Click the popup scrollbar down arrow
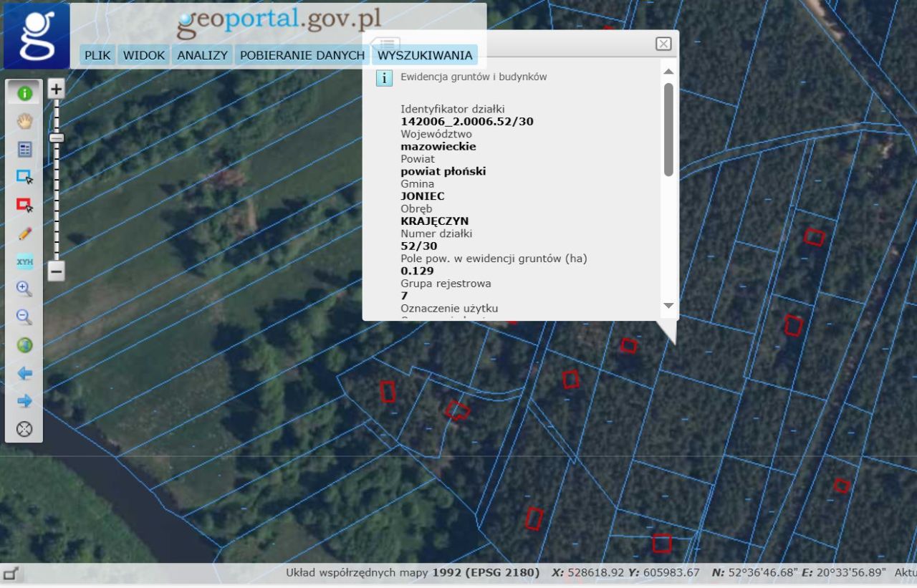The height and width of the screenshot is (588, 917). coord(668,306)
